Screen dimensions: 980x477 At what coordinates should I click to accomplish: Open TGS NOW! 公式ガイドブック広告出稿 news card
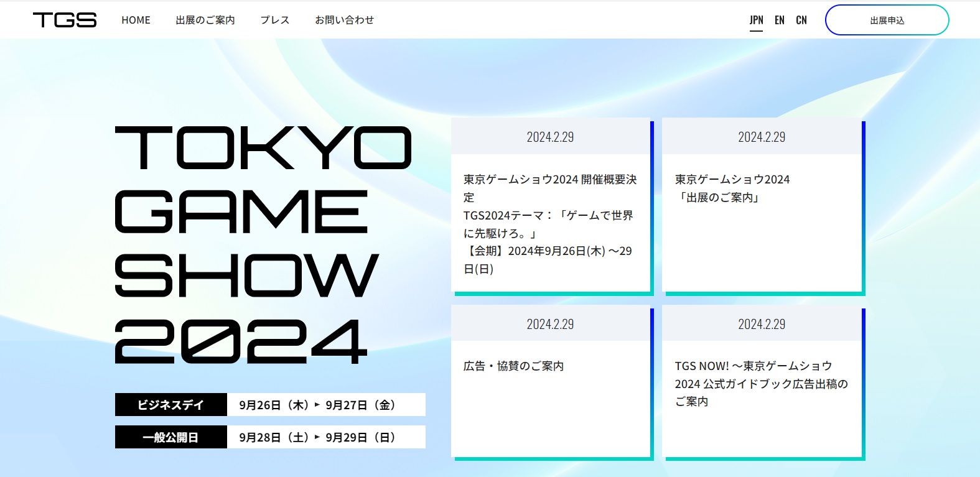coord(762,381)
